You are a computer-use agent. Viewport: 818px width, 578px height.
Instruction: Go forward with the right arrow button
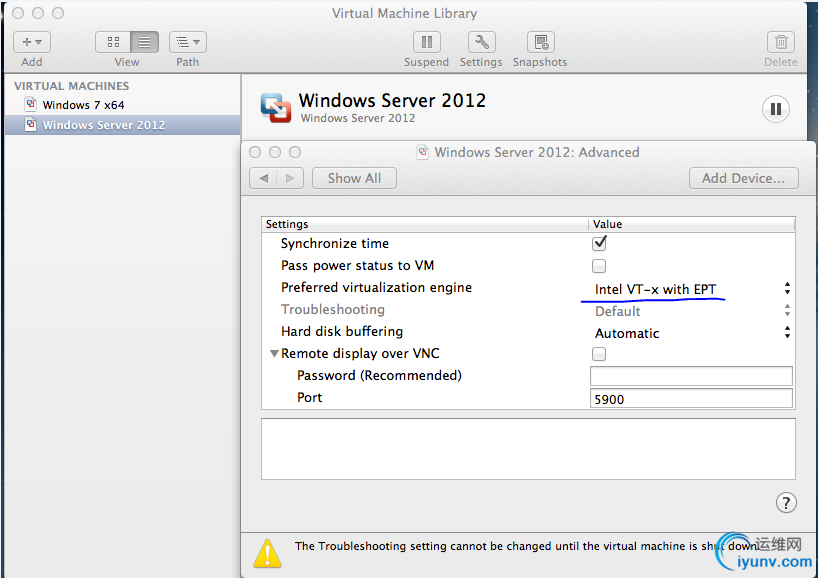coord(290,178)
